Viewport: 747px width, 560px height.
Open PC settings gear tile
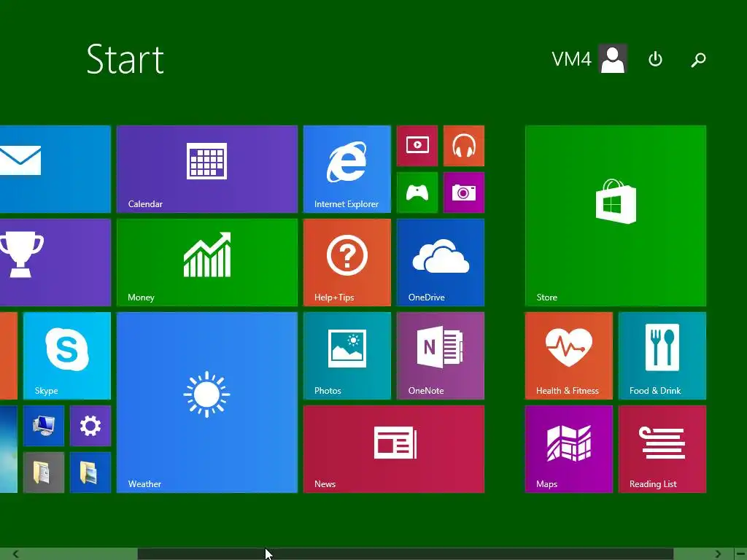coord(90,426)
